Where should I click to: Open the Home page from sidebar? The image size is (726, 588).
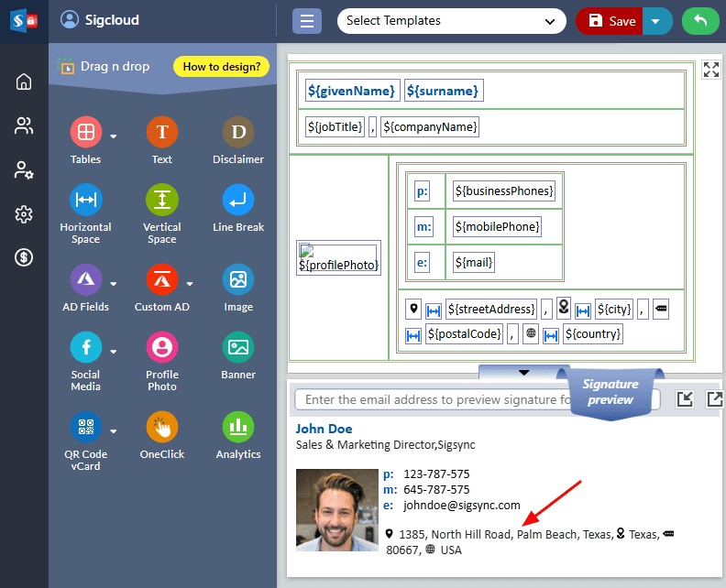24,82
